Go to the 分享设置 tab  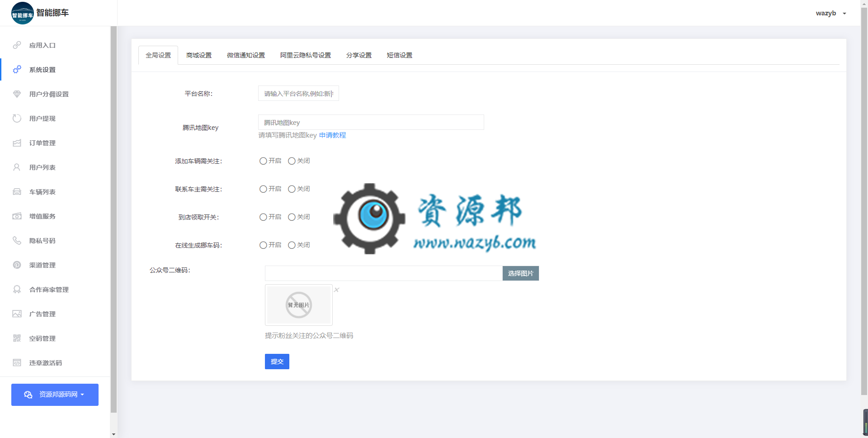(x=359, y=55)
